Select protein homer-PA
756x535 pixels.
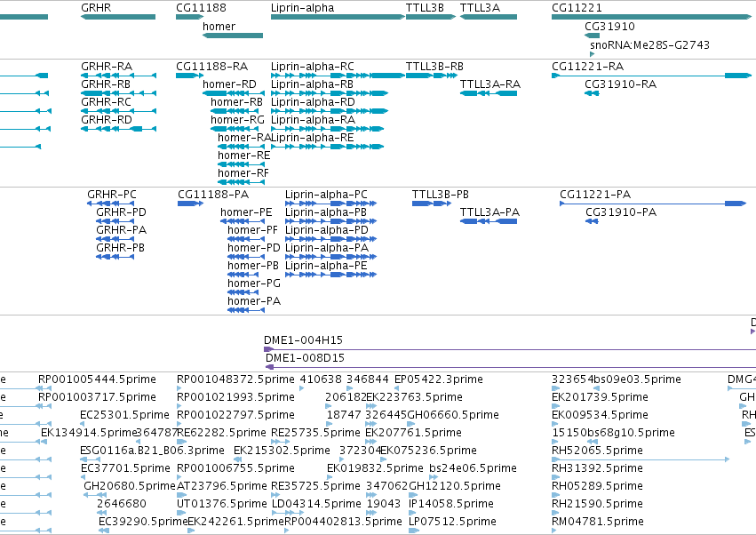pos(246,310)
